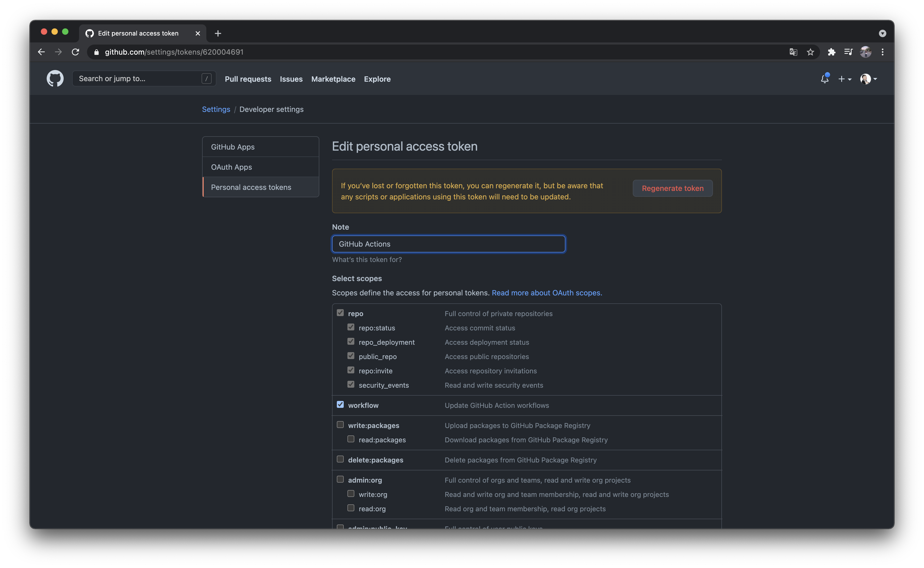Enable the write:packages scope
The height and width of the screenshot is (568, 924).
(340, 425)
